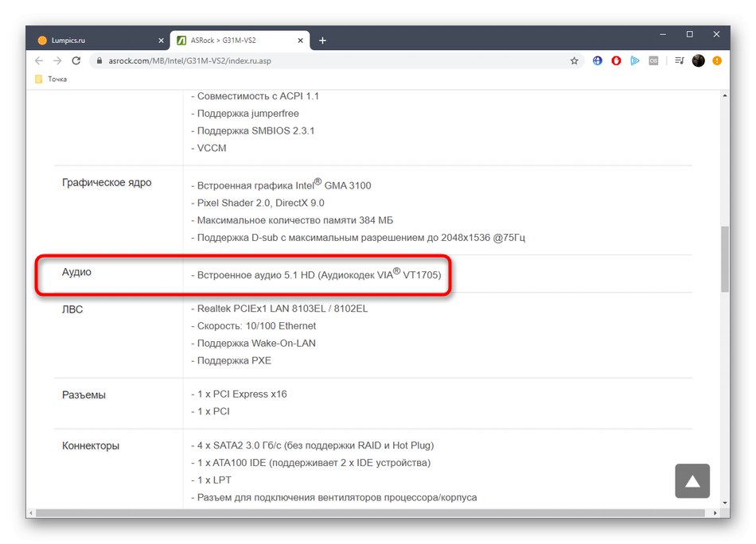Viewport: 756px width, 544px height.
Task: Open the red Opera-style extension icon
Action: [616, 60]
